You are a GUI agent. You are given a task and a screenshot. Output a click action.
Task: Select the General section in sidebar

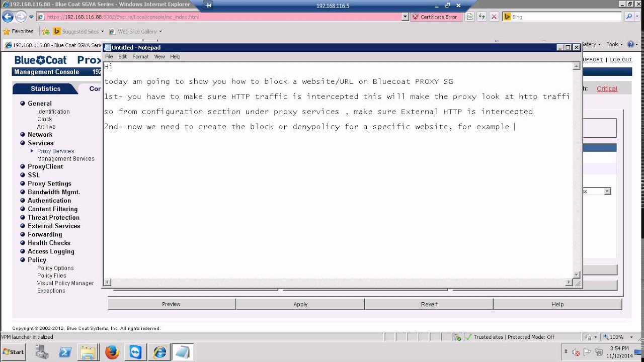pyautogui.click(x=39, y=103)
